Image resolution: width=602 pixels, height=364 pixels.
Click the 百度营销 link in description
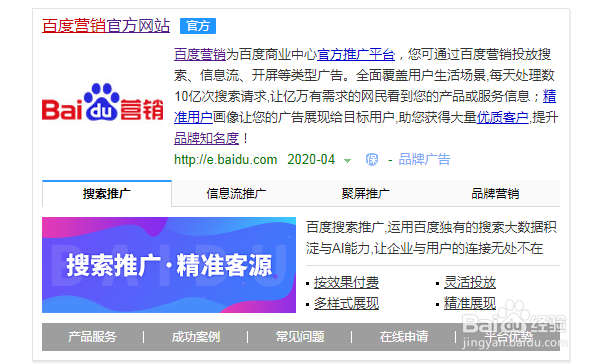200,54
